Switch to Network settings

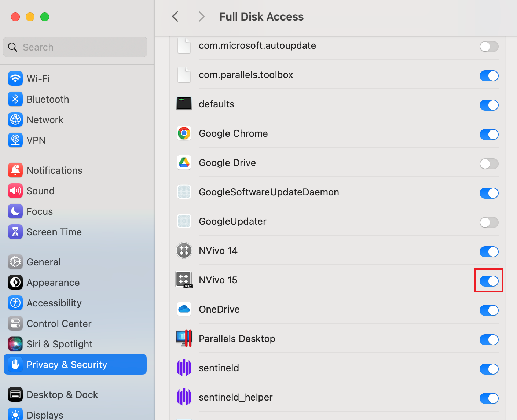tap(45, 119)
